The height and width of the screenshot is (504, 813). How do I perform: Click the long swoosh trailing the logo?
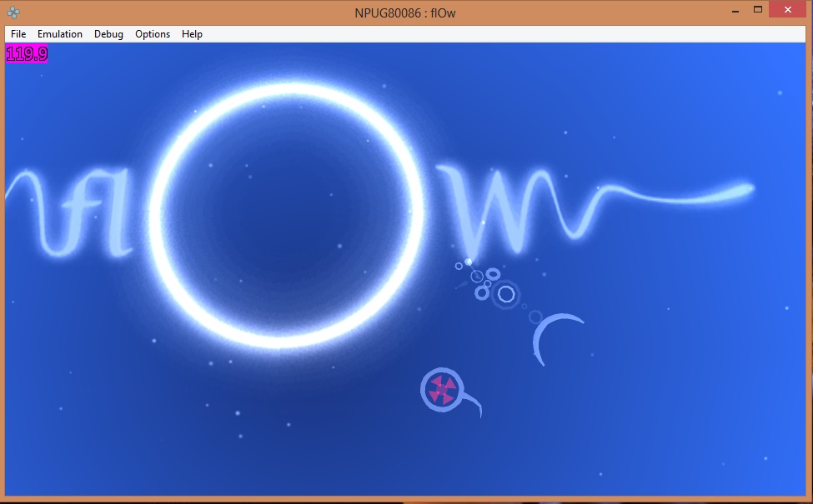point(684,196)
